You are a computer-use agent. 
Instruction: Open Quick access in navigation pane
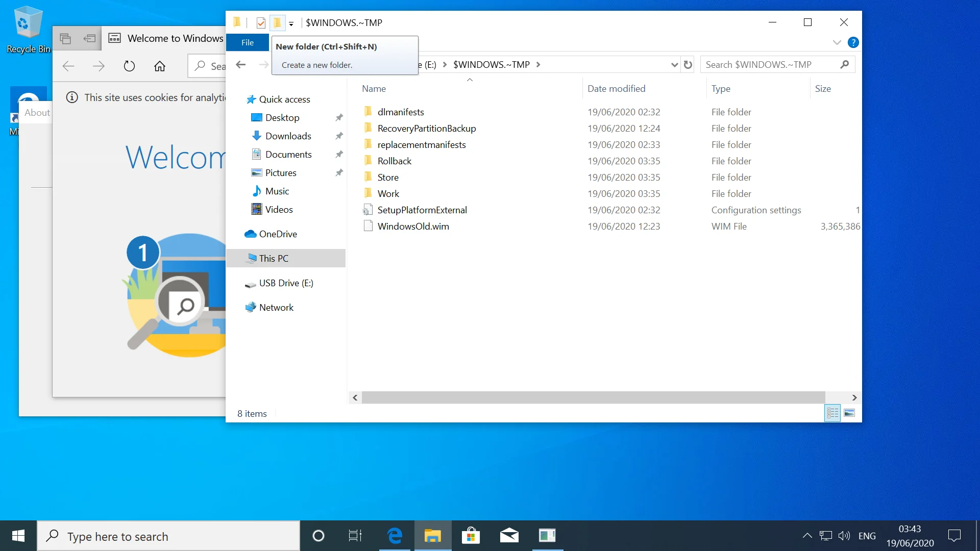point(284,99)
